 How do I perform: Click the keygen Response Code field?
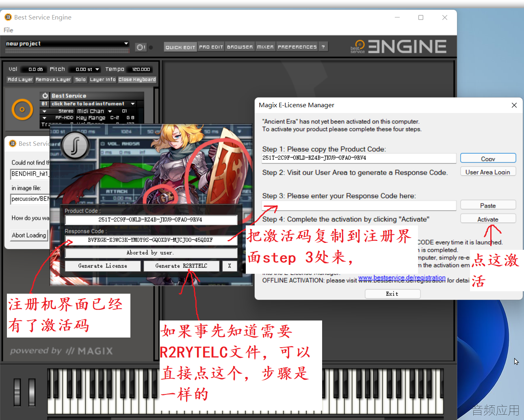(x=151, y=240)
